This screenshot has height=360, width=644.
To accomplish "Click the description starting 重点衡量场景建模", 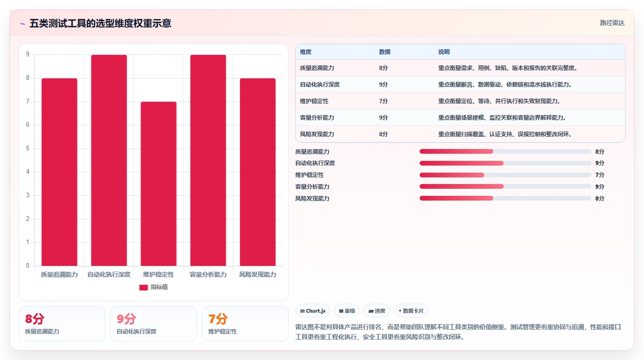I will coord(503,118).
